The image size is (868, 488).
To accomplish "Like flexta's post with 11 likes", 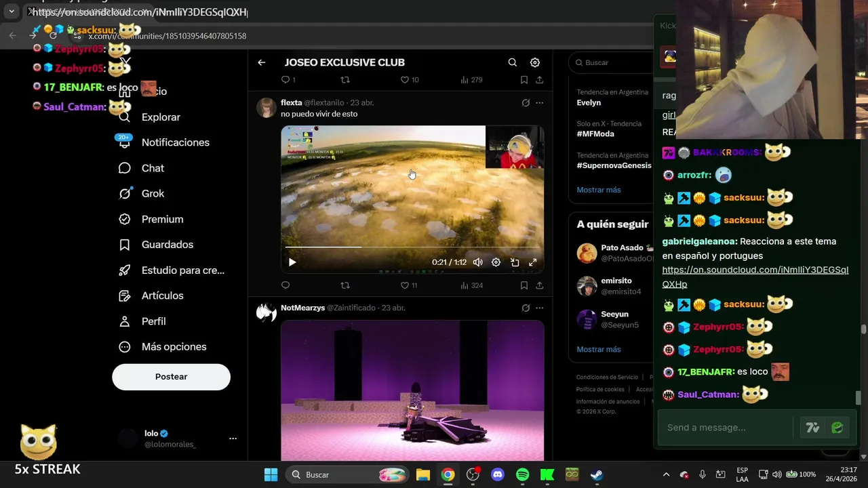I will (x=409, y=285).
